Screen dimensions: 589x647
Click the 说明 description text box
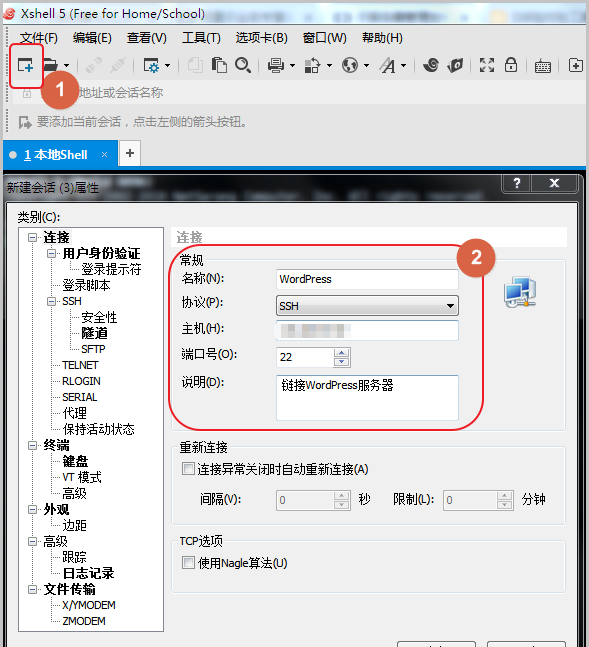tap(367, 397)
